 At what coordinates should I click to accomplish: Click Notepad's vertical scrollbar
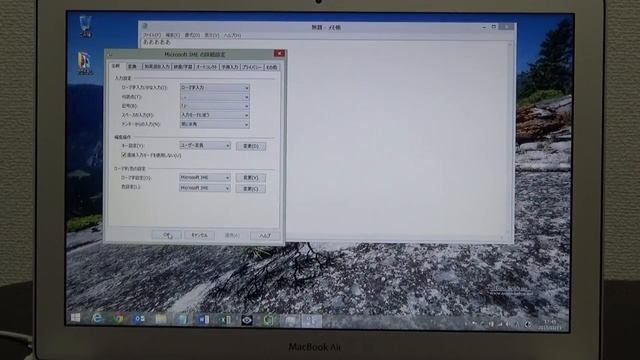click(510, 138)
